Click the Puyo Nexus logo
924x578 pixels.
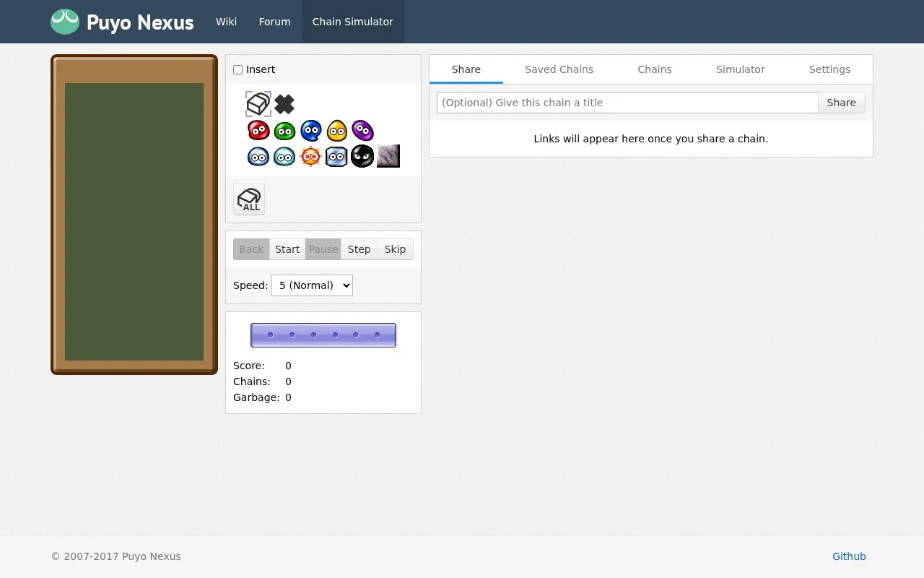122,22
